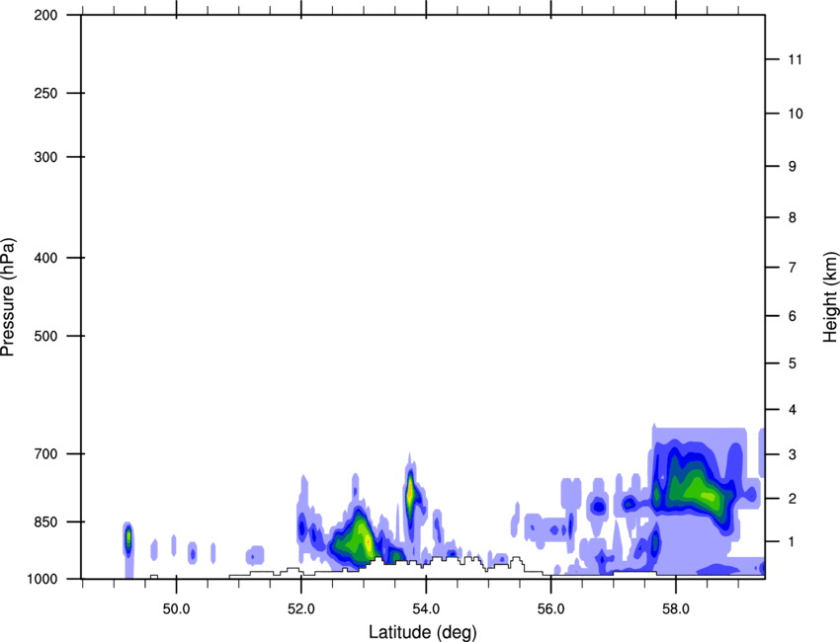
Task: Click the 1000 pressure tick label
Action: (42, 579)
